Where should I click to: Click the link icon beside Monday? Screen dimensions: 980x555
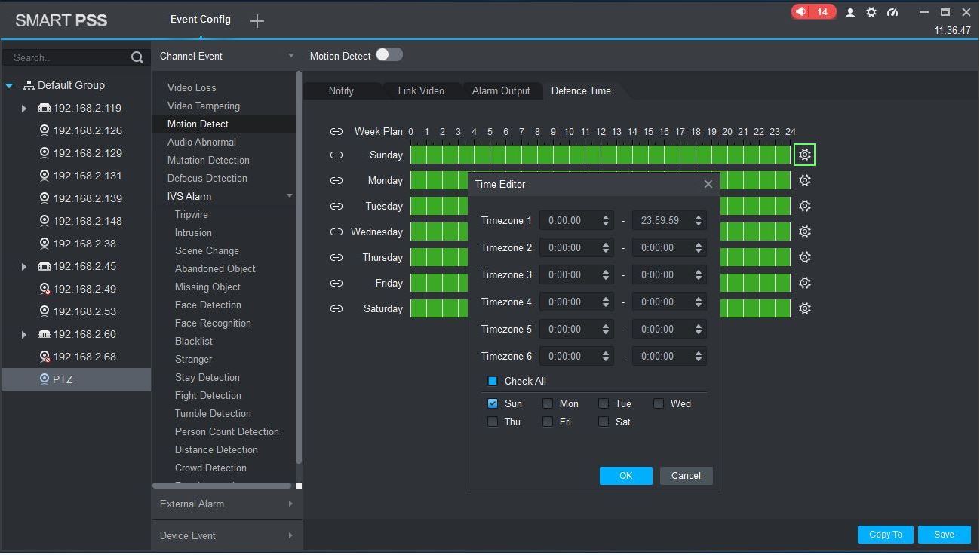[x=336, y=180]
